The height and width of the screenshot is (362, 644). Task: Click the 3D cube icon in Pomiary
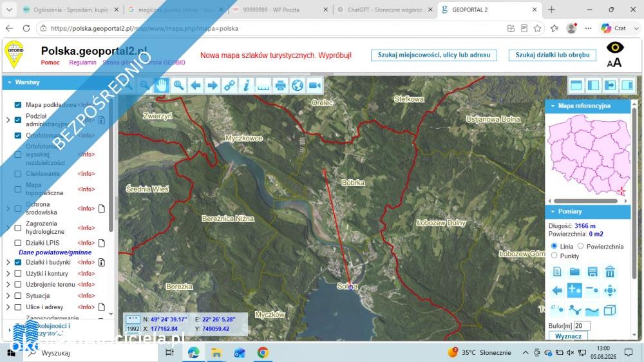(610, 310)
